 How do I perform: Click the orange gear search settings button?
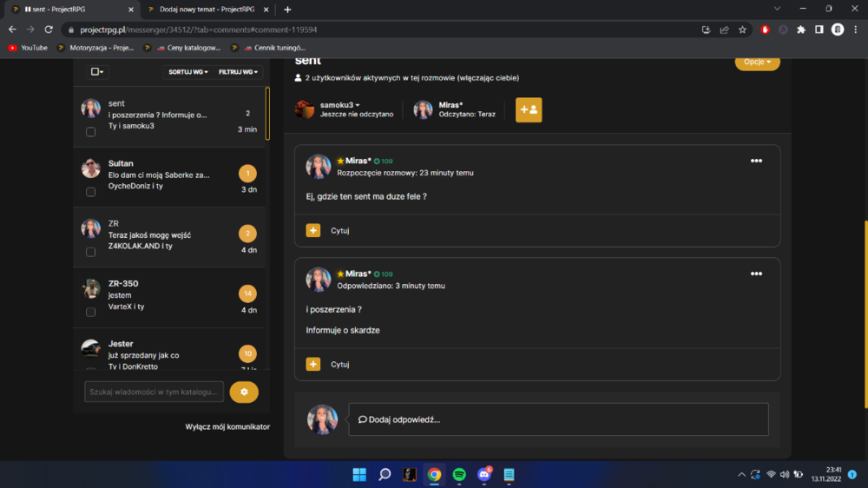[x=244, y=392]
